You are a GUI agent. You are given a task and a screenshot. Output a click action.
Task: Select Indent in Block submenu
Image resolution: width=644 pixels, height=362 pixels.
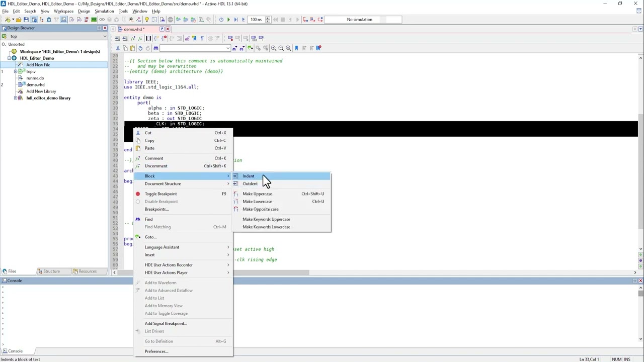click(281, 176)
